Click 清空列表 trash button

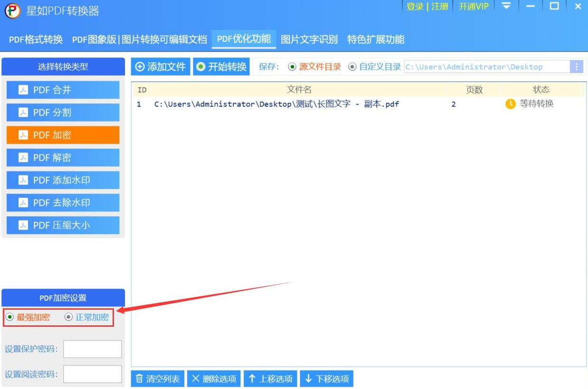[158, 379]
